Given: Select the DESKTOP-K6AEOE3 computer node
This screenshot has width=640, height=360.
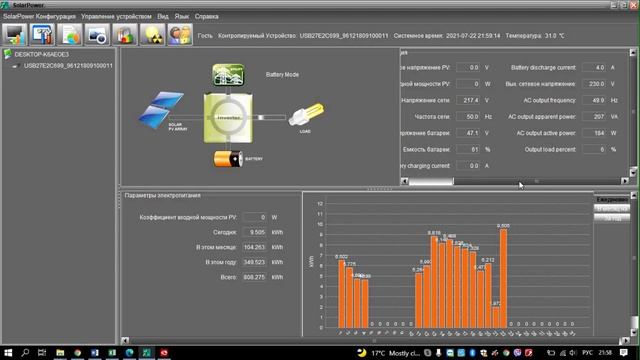Looking at the screenshot, I should point(42,54).
